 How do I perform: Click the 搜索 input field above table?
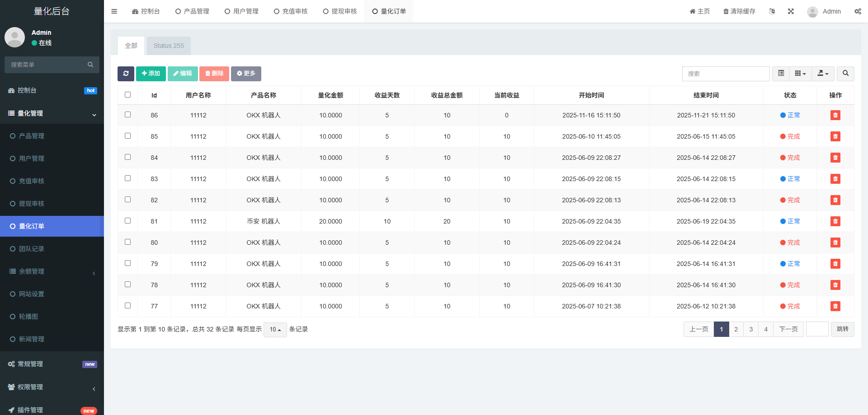(726, 74)
